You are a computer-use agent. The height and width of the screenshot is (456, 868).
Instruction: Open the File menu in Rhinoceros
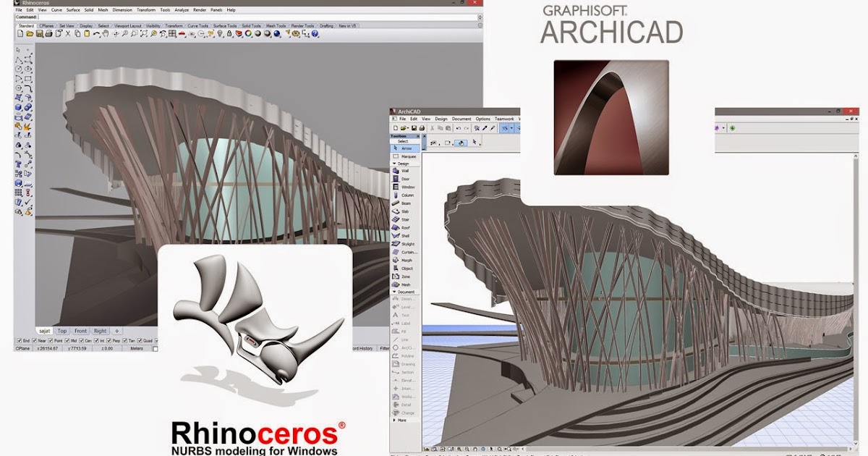point(19,10)
